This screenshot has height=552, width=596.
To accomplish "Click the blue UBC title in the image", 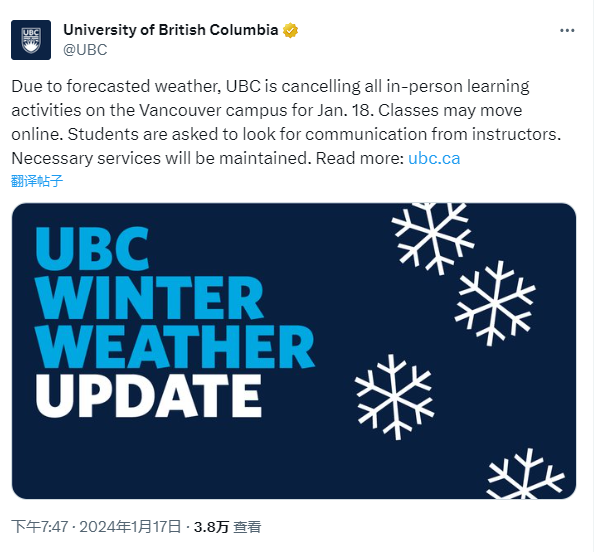I will (x=92, y=249).
